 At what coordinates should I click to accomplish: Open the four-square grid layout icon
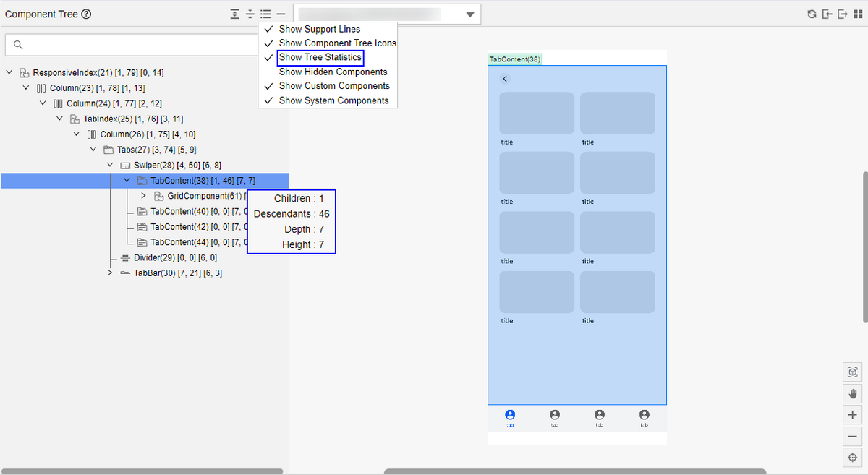pos(858,14)
